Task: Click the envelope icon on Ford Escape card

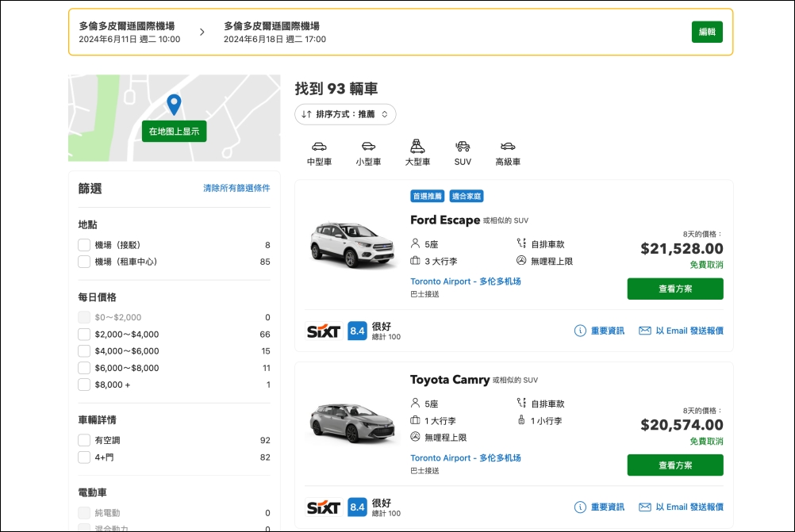Action: point(645,331)
